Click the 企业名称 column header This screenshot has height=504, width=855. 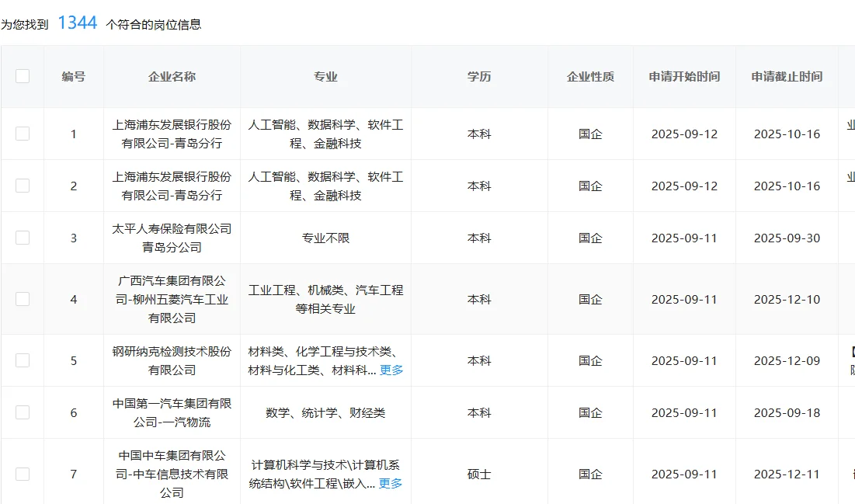tap(172, 76)
